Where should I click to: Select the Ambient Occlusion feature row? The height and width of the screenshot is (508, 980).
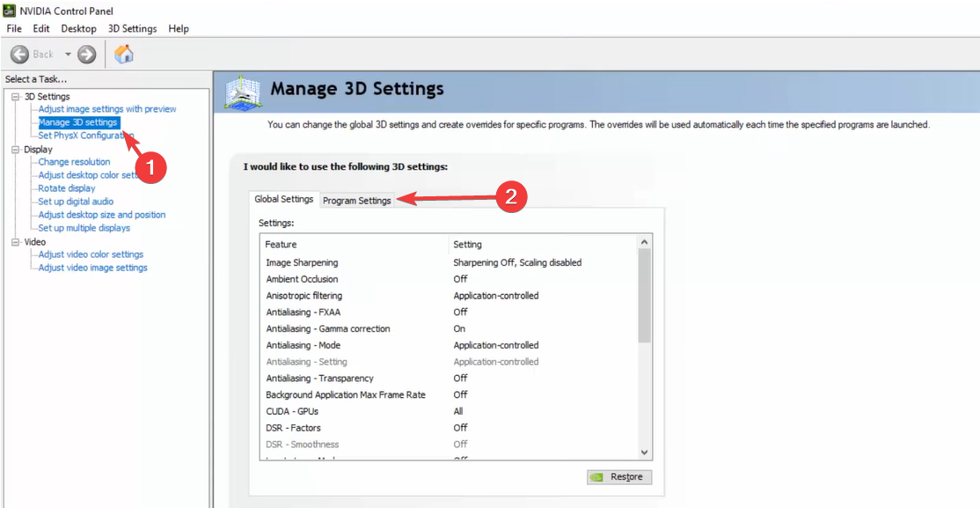(449, 279)
